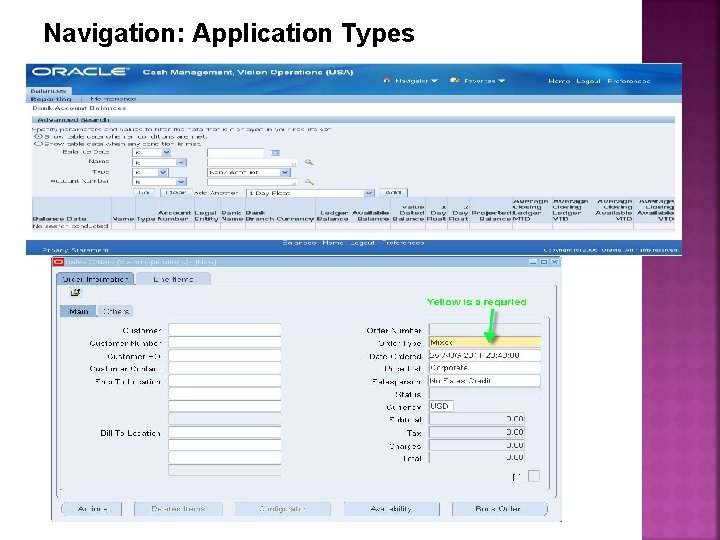Click the Go button in Advanced Search
Screen dimensions: 720x540
pyautogui.click(x=144, y=193)
